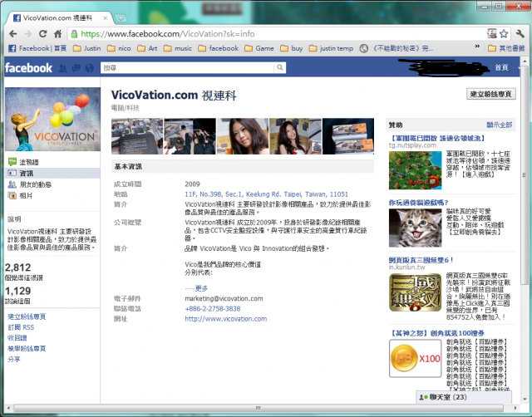Open the Justin bookmark folder
This screenshot has width=532, height=417.
tap(87, 48)
